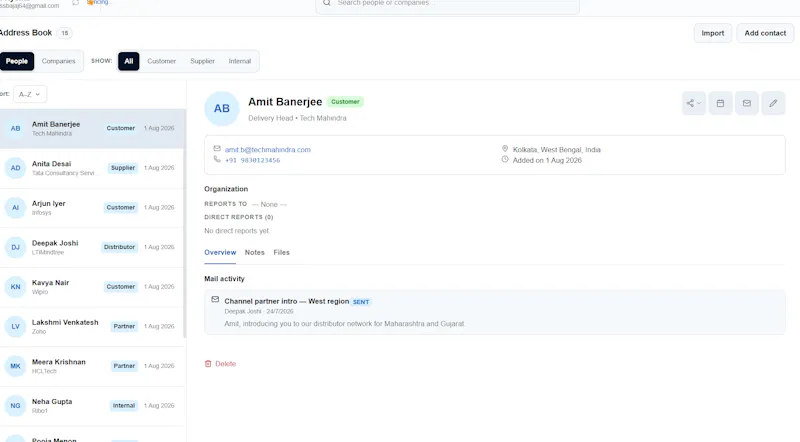Open the Notes tab
The image size is (800, 442).
pos(255,253)
